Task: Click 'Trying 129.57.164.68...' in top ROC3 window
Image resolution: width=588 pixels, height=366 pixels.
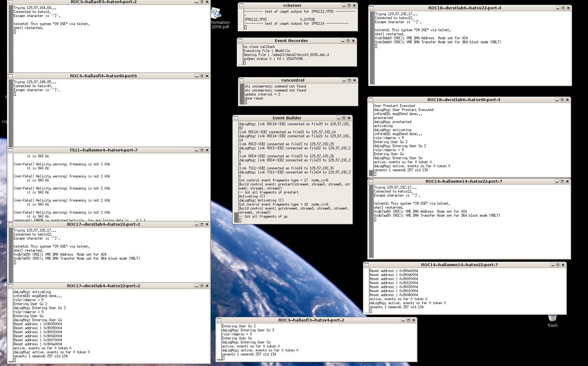Action: (35, 8)
